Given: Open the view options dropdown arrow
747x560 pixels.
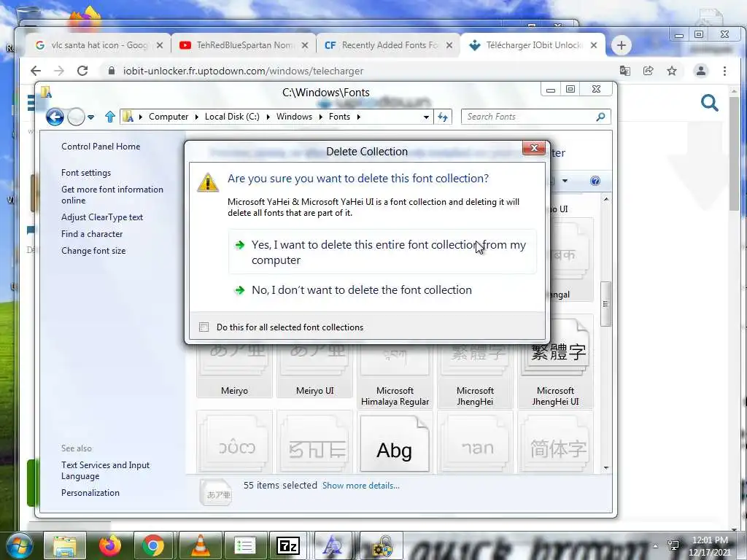Looking at the screenshot, I should click(x=565, y=181).
